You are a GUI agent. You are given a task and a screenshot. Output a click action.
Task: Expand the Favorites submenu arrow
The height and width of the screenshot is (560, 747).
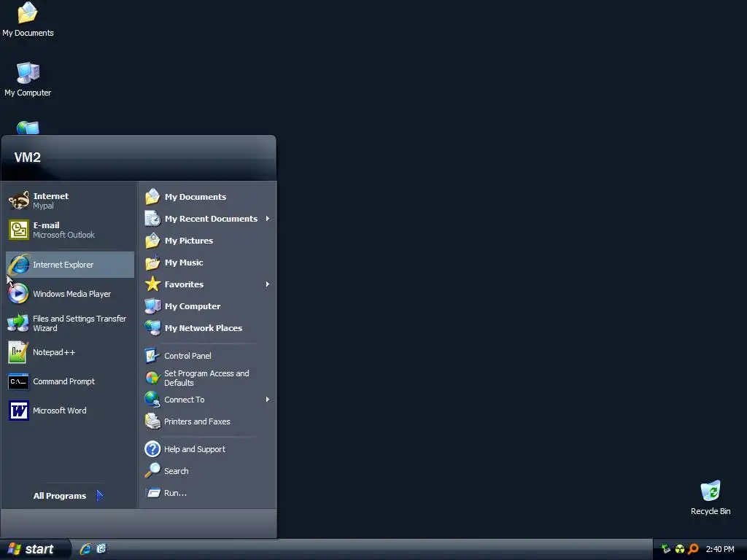(267, 284)
